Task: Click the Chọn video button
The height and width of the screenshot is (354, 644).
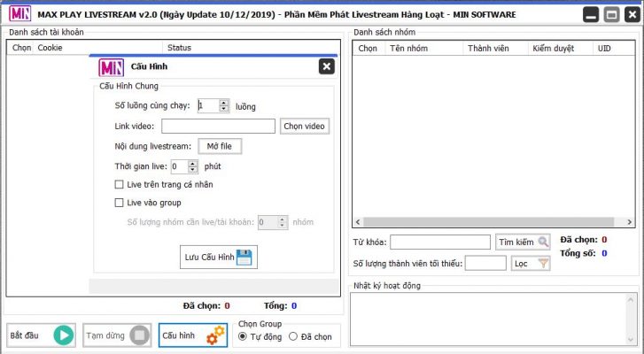Action: point(305,127)
